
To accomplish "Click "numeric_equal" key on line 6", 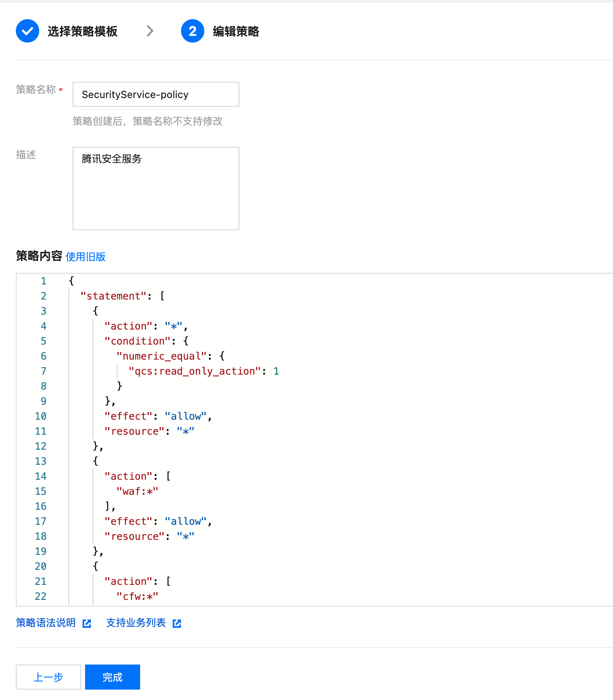I will [162, 356].
